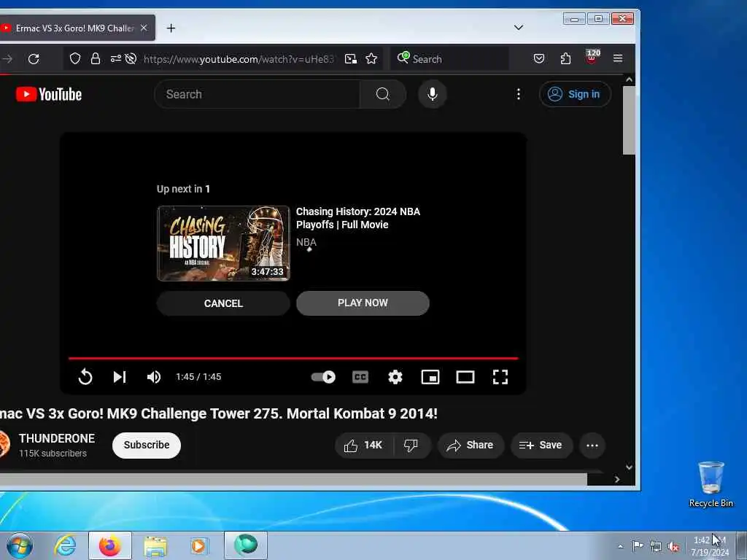Open a new tab with plus button

(171, 28)
